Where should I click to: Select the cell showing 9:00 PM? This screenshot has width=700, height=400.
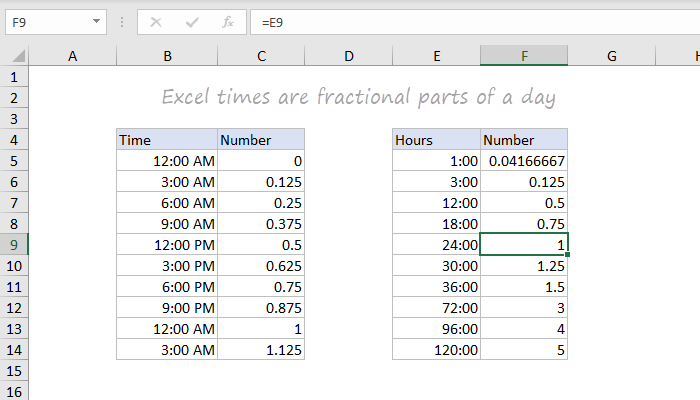click(167, 308)
